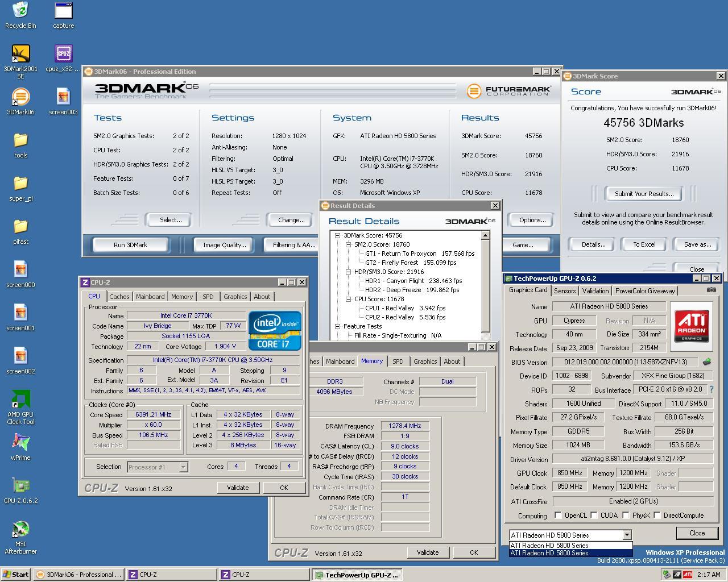Open the screen000 image file

click(x=20, y=275)
